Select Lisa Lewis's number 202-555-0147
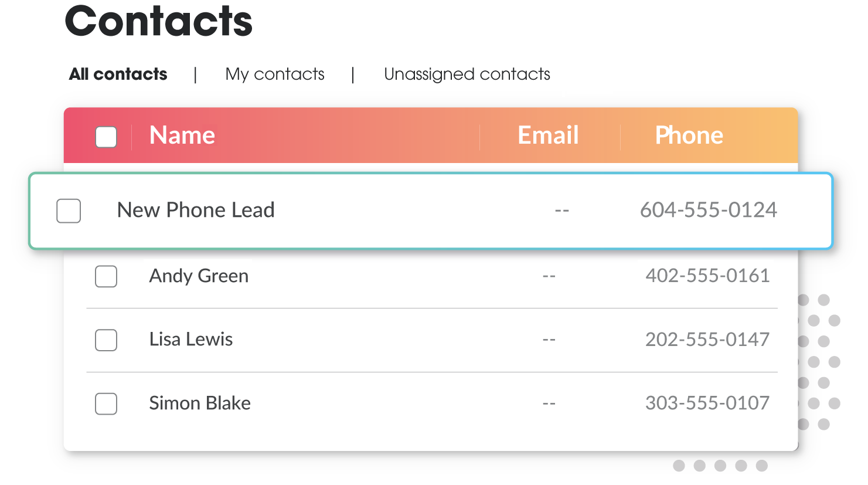The image size is (868, 485). (707, 340)
